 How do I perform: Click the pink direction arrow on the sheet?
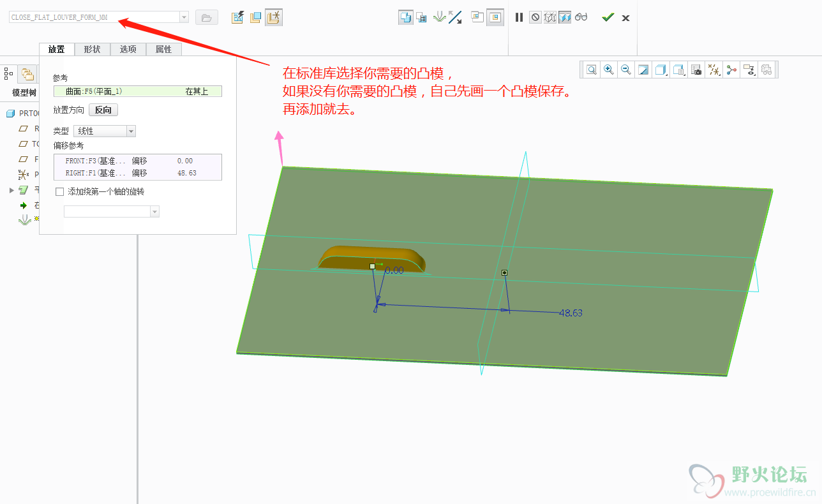click(x=279, y=148)
